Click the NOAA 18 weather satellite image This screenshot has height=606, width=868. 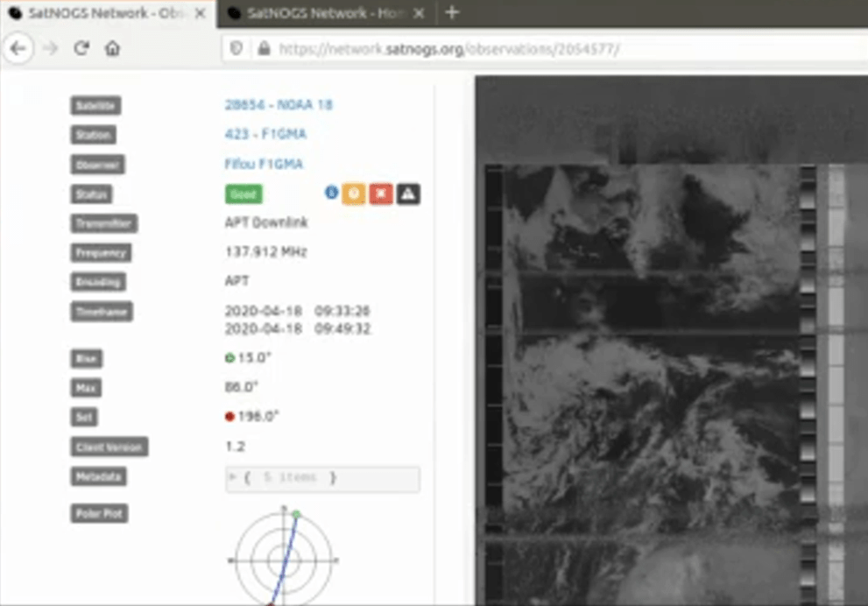pyautogui.click(x=657, y=350)
